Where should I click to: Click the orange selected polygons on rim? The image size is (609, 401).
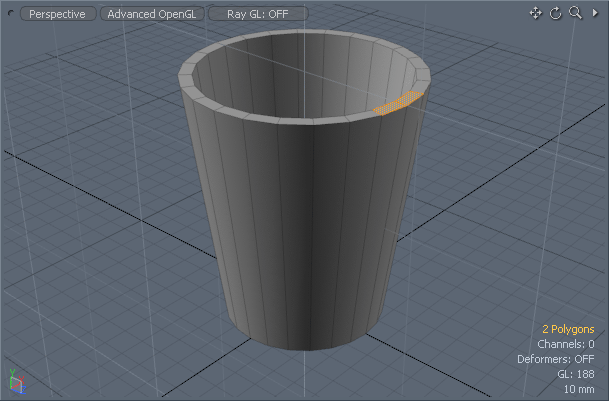click(x=397, y=101)
